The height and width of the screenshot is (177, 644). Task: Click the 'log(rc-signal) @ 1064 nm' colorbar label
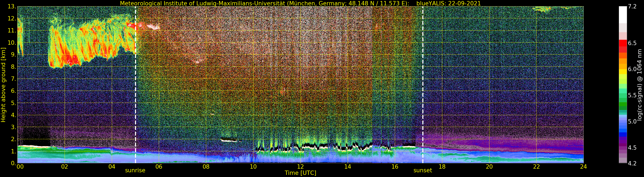pyautogui.click(x=640, y=85)
